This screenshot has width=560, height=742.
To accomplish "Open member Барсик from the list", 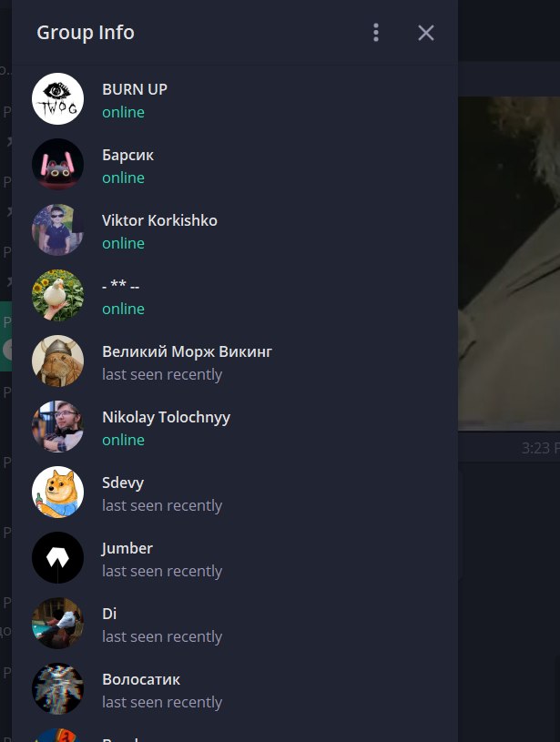I will 234,164.
